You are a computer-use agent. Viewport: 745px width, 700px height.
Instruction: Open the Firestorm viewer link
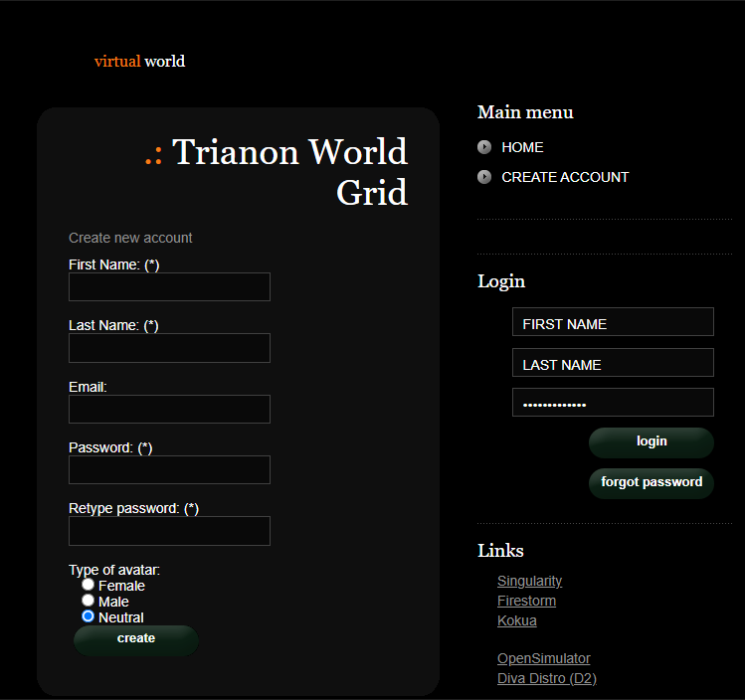526,601
